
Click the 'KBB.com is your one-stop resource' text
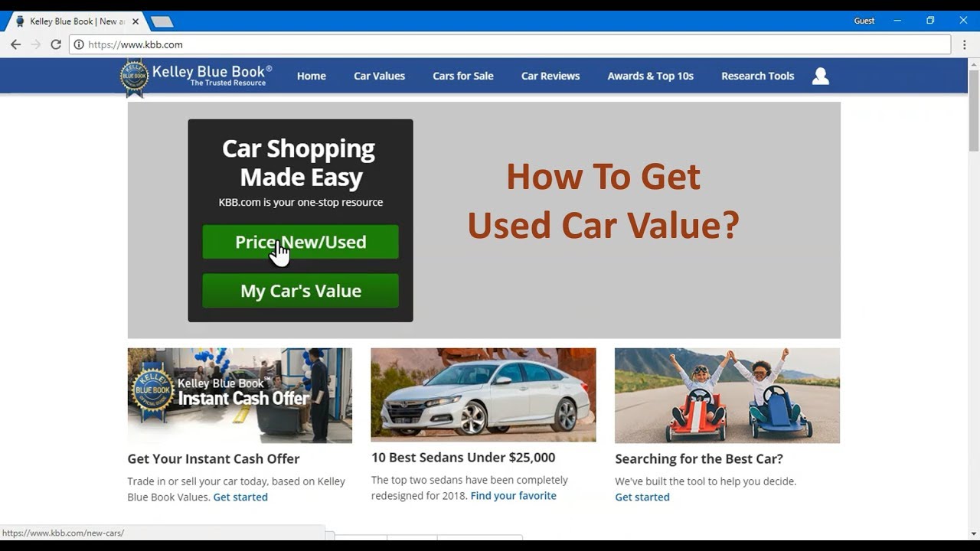(300, 202)
